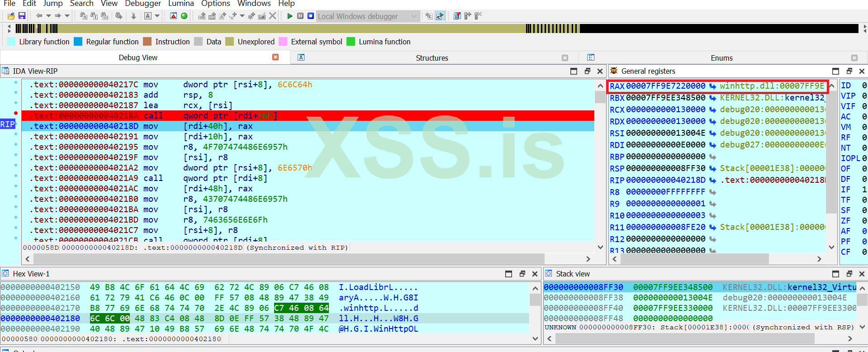Image resolution: width=868 pixels, height=352 pixels.
Task: Click the Library function color swatch
Action: [x=11, y=42]
